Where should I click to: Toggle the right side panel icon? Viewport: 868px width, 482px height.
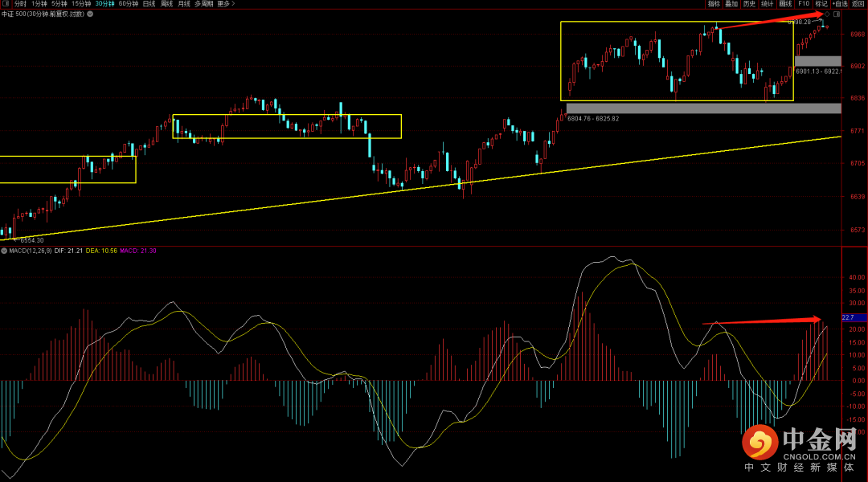coord(837,14)
